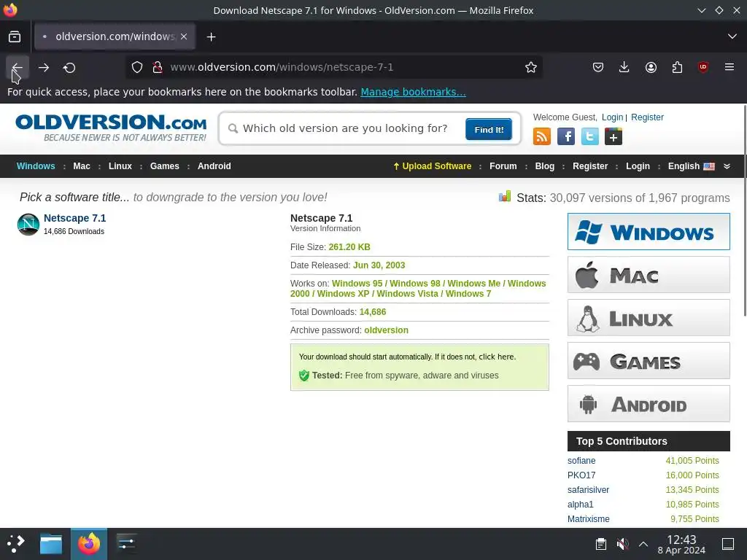This screenshot has height=560, width=747.
Task: Click the URL address bar
Action: (333, 67)
